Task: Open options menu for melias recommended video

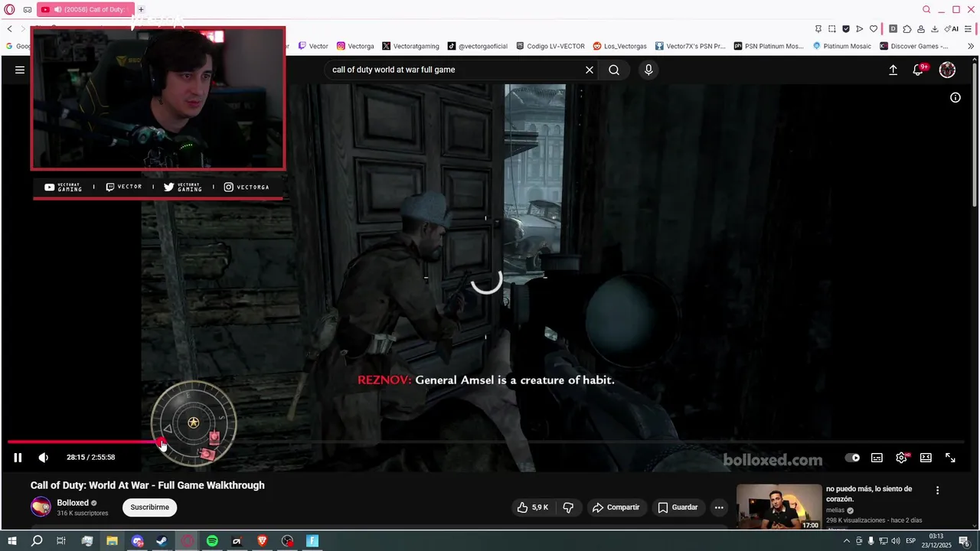Action: pos(937,491)
